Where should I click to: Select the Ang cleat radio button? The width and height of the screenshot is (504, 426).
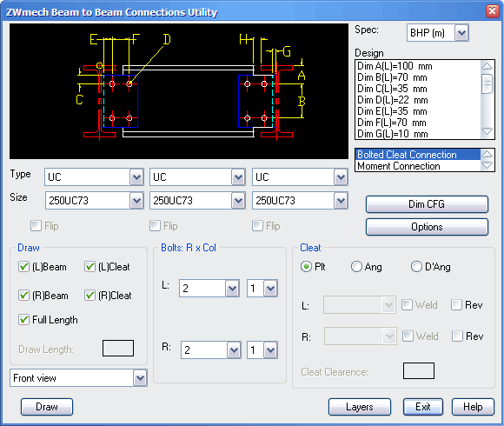(x=356, y=267)
